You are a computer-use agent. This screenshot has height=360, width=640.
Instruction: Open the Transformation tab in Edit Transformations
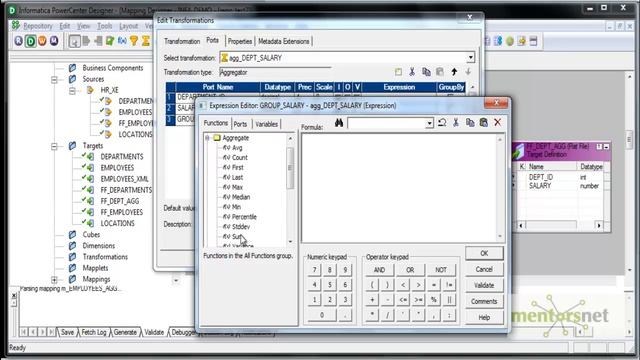[x=182, y=41]
